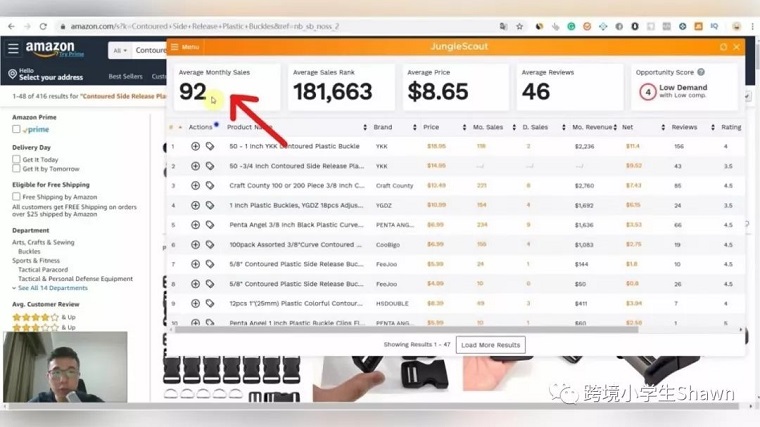
Task: Open Tactical Paracord category link
Action: click(43, 269)
